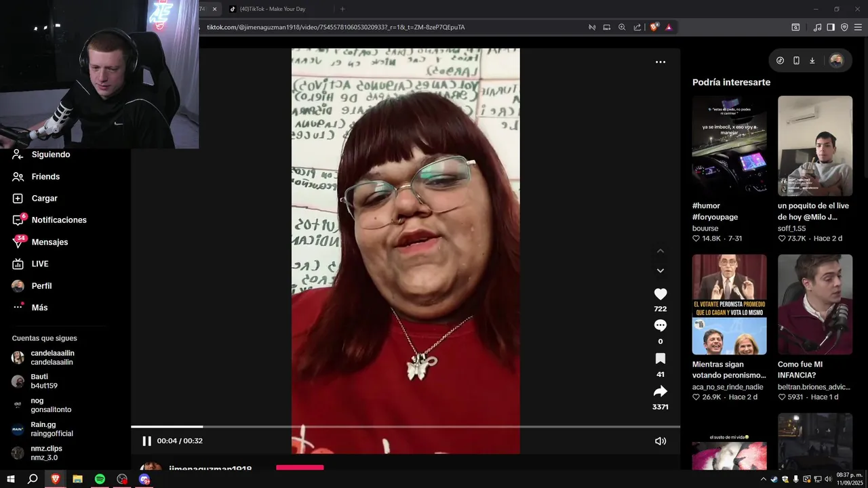Open File Explorer from the taskbar
The image size is (868, 488).
(x=77, y=479)
